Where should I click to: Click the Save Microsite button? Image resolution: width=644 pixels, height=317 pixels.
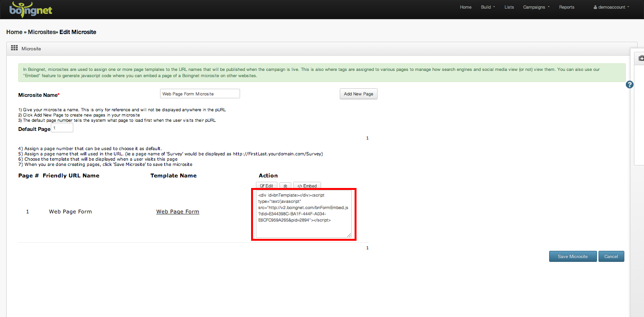[x=573, y=257]
